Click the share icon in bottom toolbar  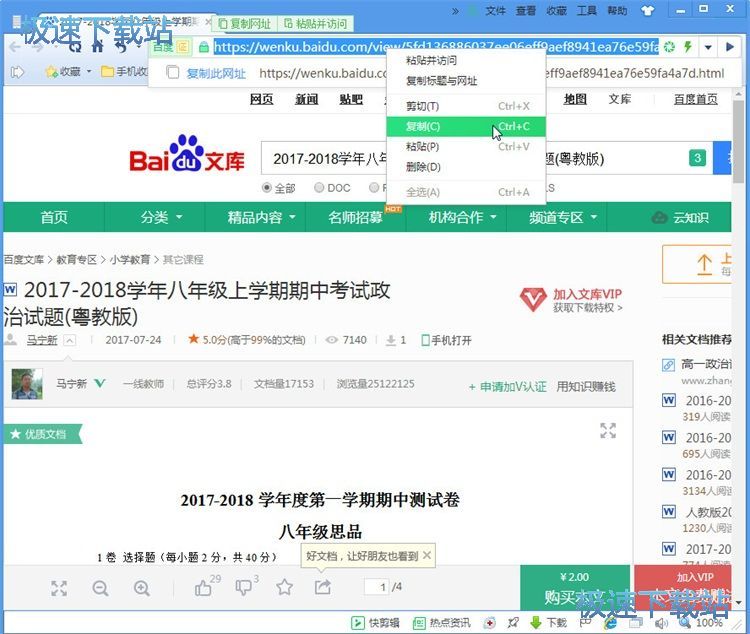tap(323, 587)
